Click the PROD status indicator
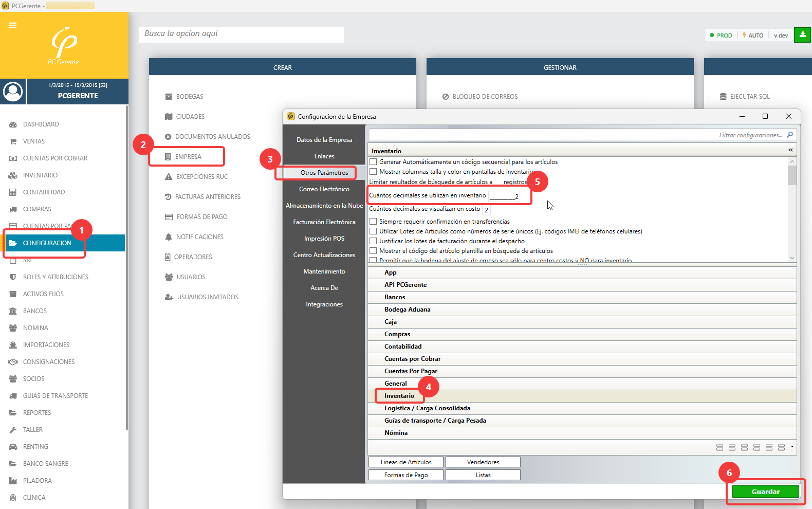Viewport: 812px width, 509px height. click(721, 35)
